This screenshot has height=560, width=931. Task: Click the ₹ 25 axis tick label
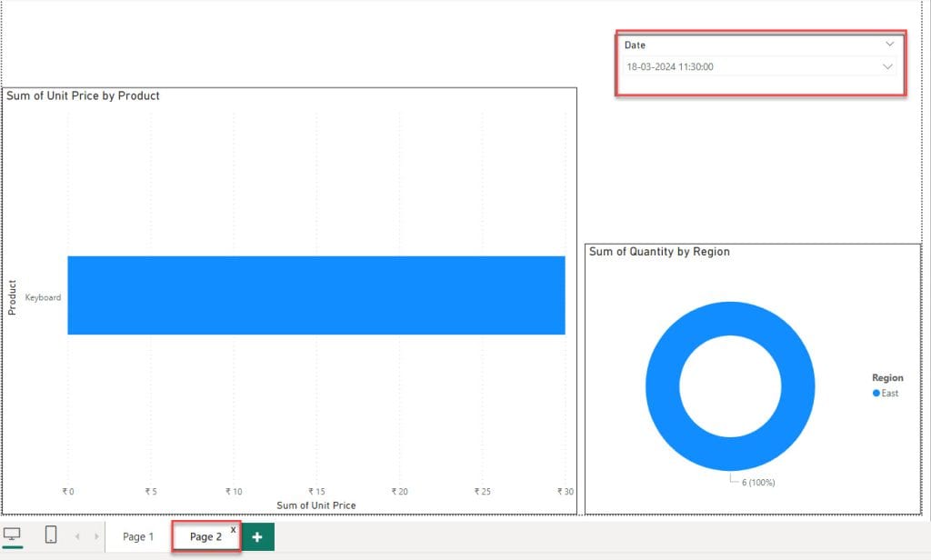[483, 492]
